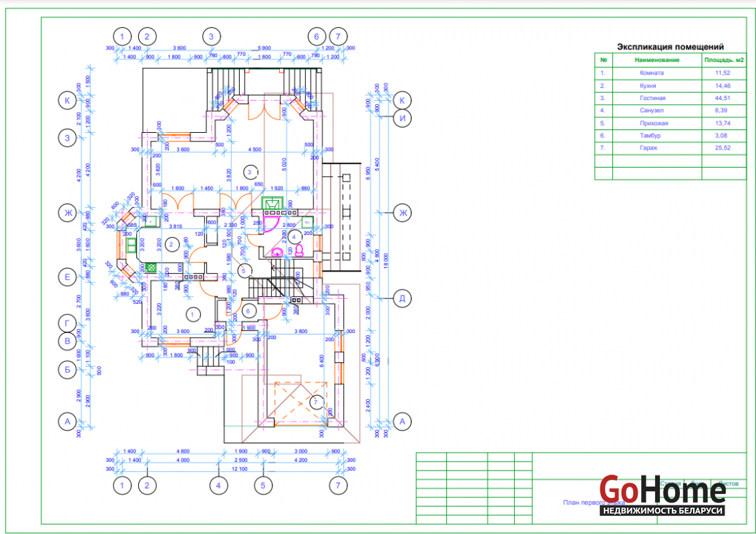Click axis bubble И on the right side

(x=403, y=118)
